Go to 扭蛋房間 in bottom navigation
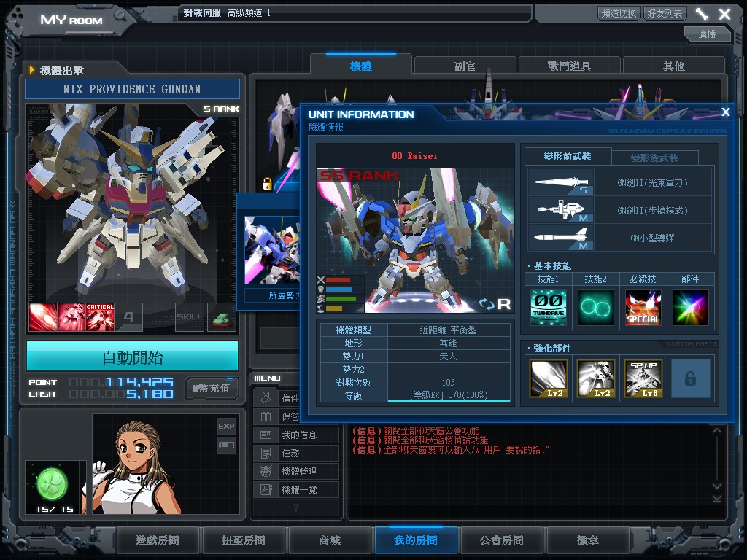 (x=244, y=540)
